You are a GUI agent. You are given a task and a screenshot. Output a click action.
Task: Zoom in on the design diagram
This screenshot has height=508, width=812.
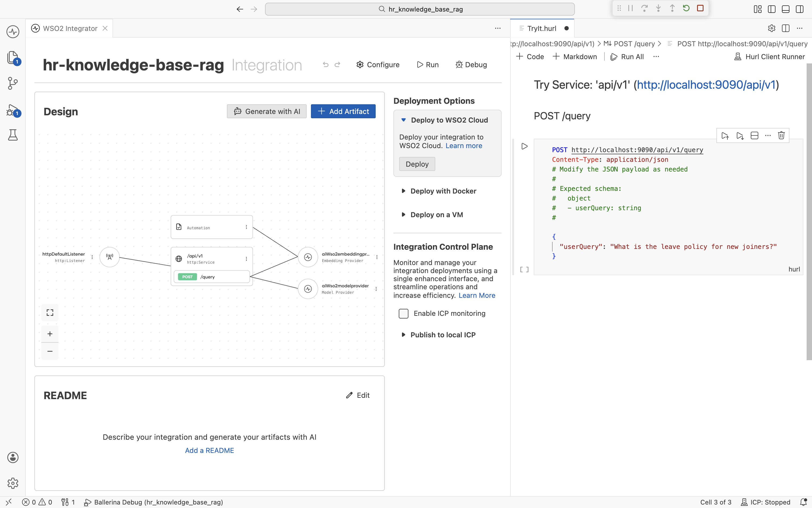coord(50,334)
